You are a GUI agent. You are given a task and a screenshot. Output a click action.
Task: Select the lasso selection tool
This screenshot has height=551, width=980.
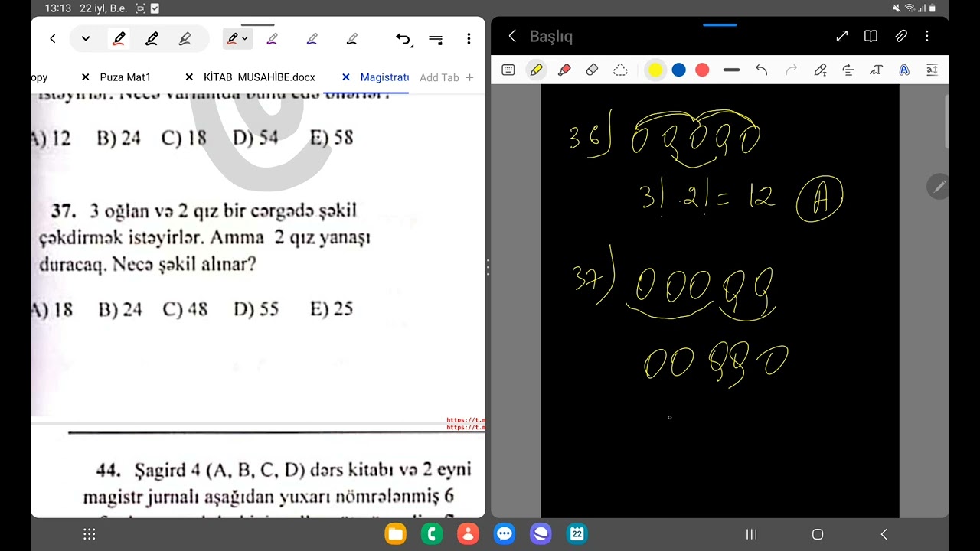[x=620, y=70]
